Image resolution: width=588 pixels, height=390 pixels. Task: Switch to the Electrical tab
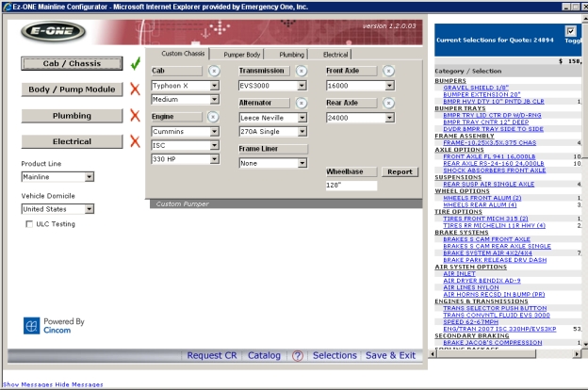[335, 55]
